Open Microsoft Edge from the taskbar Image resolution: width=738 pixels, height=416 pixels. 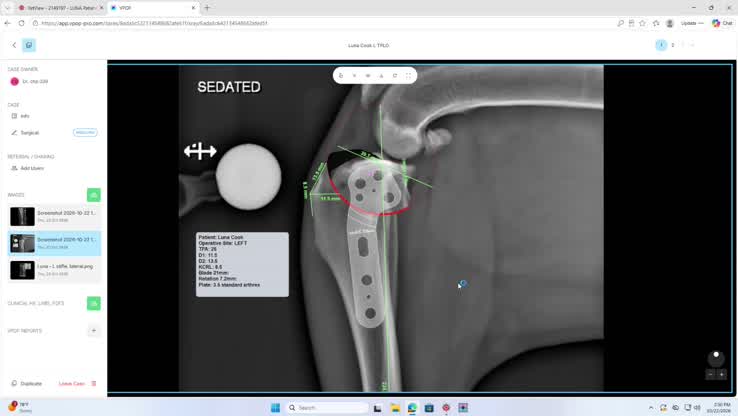[412, 408]
